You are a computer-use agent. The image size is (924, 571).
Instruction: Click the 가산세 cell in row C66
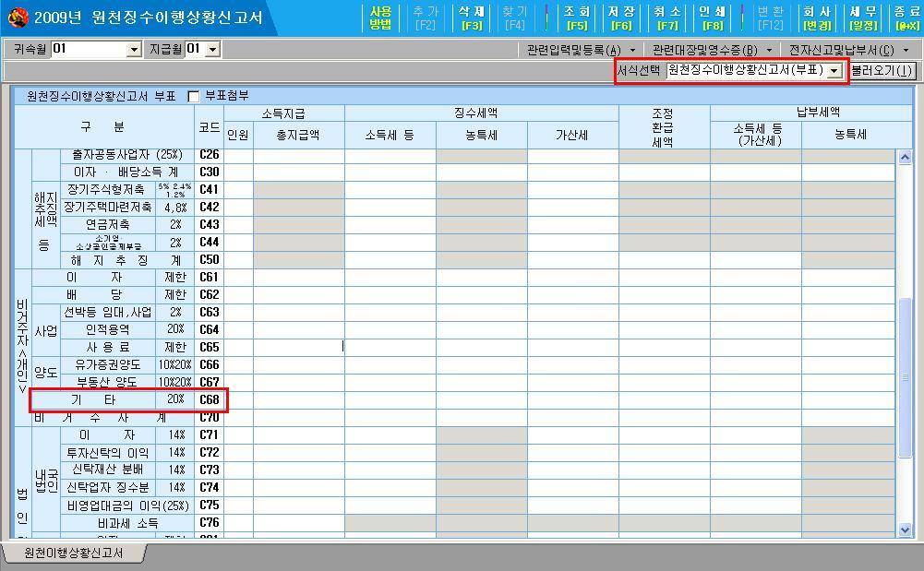[x=573, y=365]
